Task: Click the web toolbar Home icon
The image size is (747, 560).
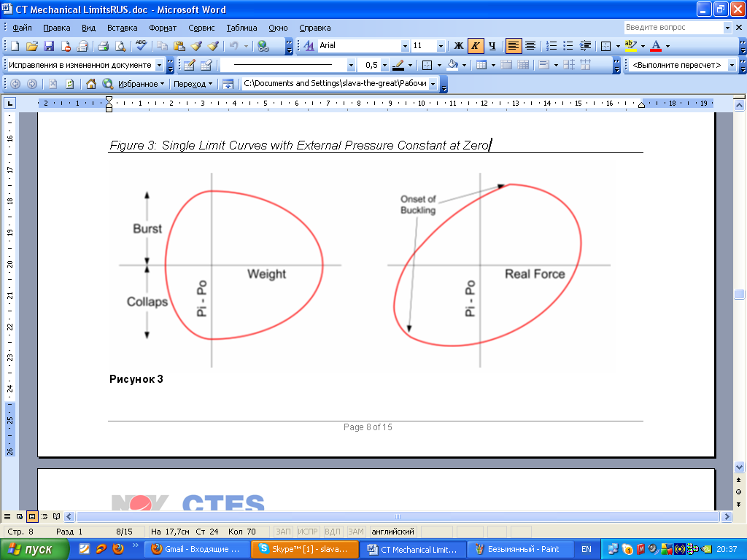Action: [x=91, y=84]
